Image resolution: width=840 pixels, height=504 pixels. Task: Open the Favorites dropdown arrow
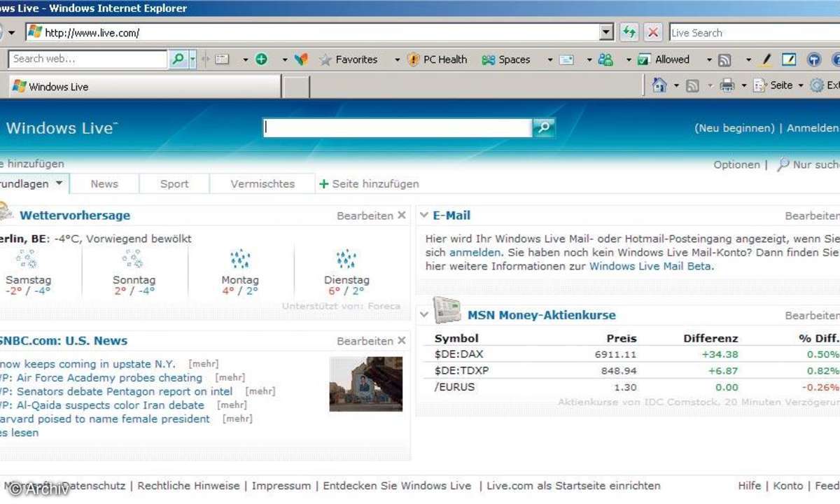[x=397, y=60]
